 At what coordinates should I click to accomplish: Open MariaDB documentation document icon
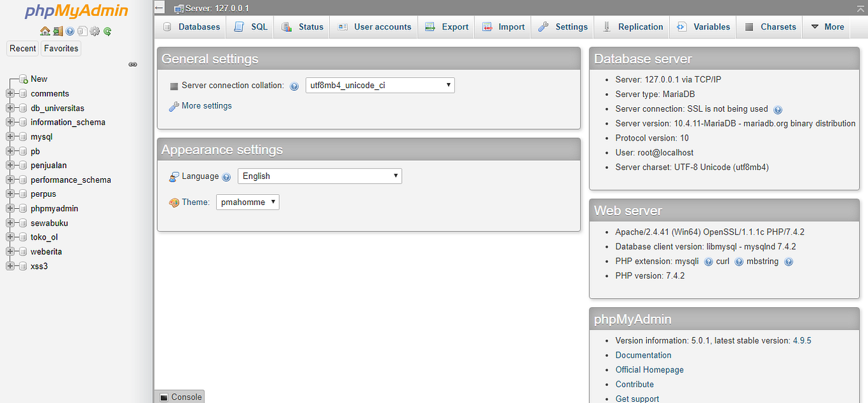coord(82,31)
